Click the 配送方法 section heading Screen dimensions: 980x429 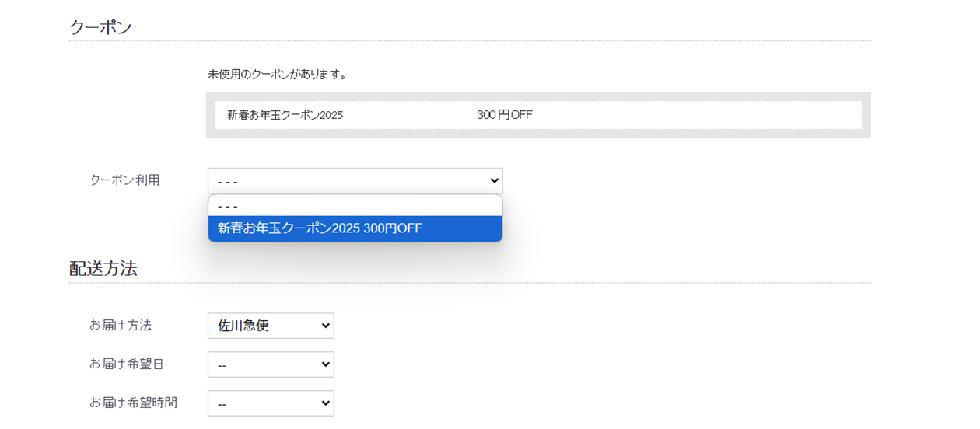point(103,269)
